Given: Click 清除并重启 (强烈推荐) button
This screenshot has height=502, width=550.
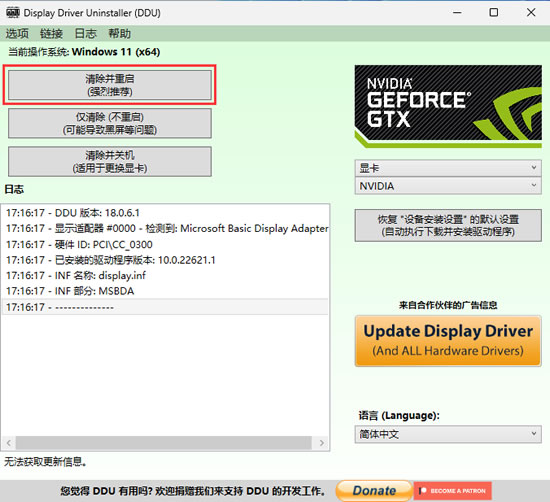Looking at the screenshot, I should pyautogui.click(x=110, y=85).
